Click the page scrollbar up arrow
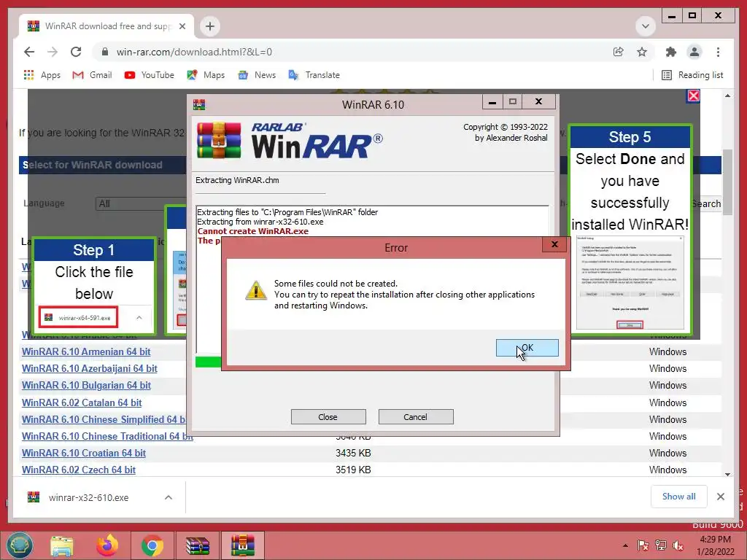This screenshot has width=747, height=560. (x=727, y=96)
